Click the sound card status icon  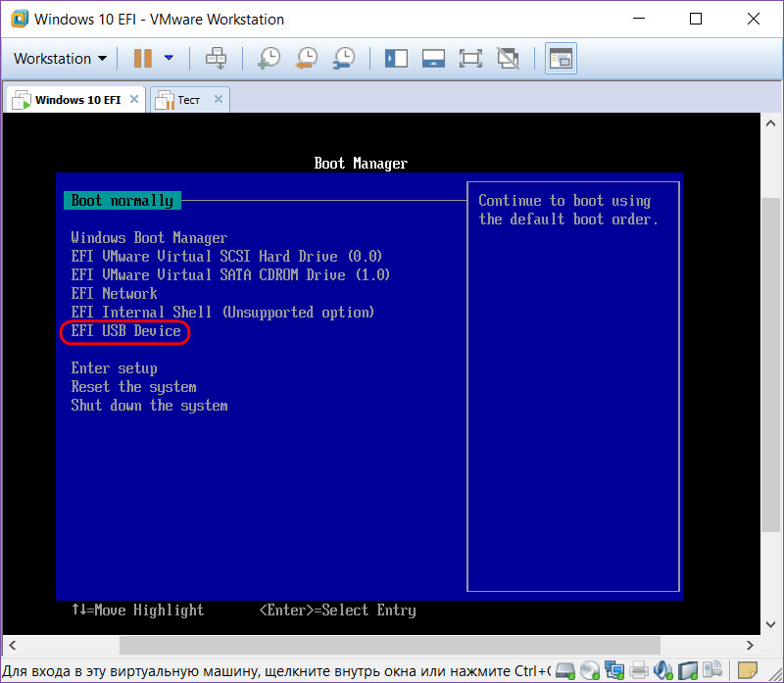(x=663, y=670)
